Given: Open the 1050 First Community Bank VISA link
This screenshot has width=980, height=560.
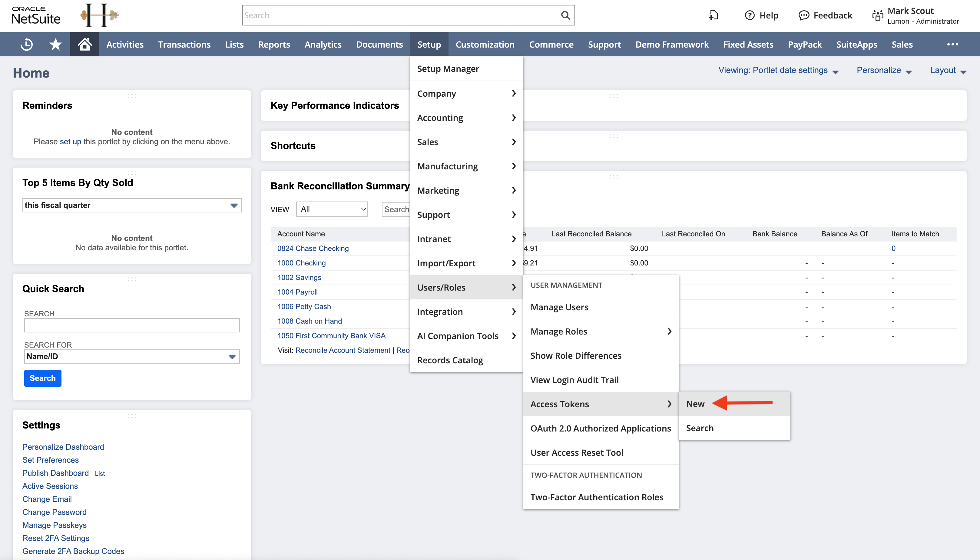Looking at the screenshot, I should click(x=331, y=336).
